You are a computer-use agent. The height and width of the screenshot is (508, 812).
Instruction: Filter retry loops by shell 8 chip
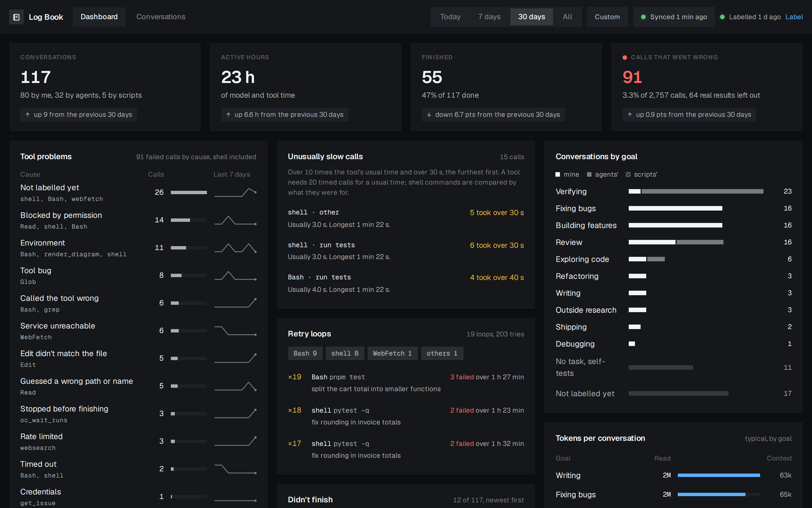click(x=345, y=353)
